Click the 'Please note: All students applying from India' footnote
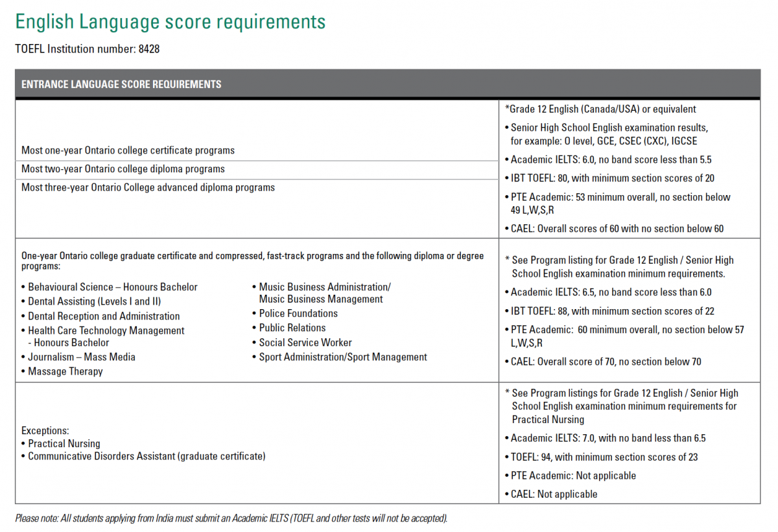This screenshot has width=778, height=532. (231, 518)
